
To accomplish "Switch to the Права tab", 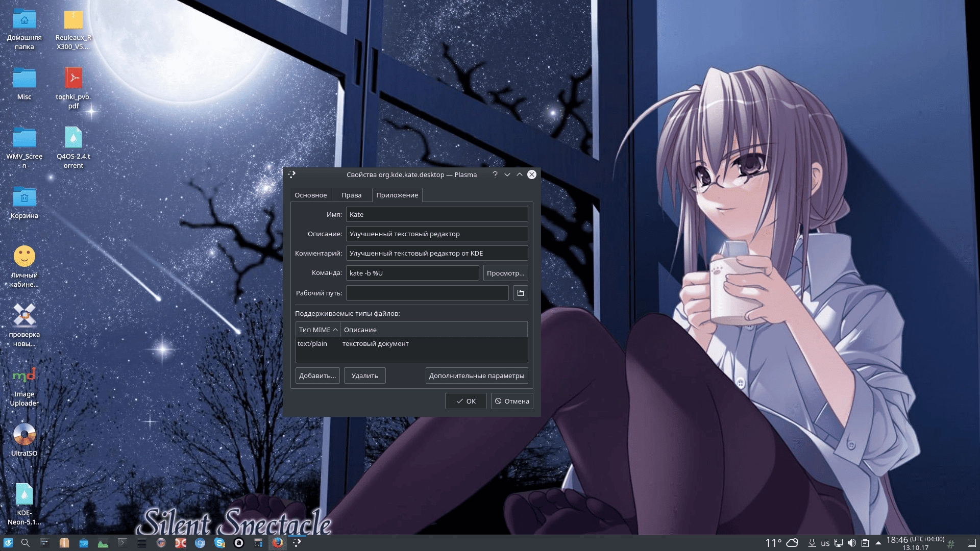I will 351,195.
